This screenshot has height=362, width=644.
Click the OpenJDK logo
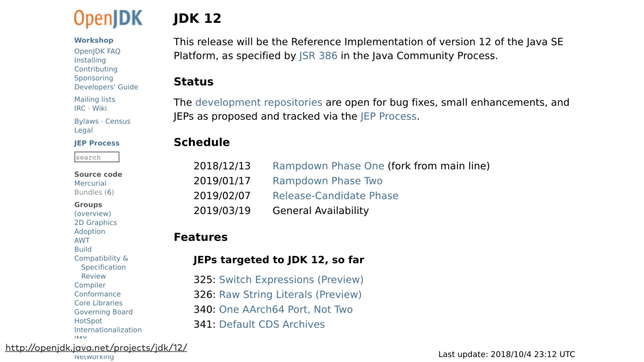(x=108, y=19)
